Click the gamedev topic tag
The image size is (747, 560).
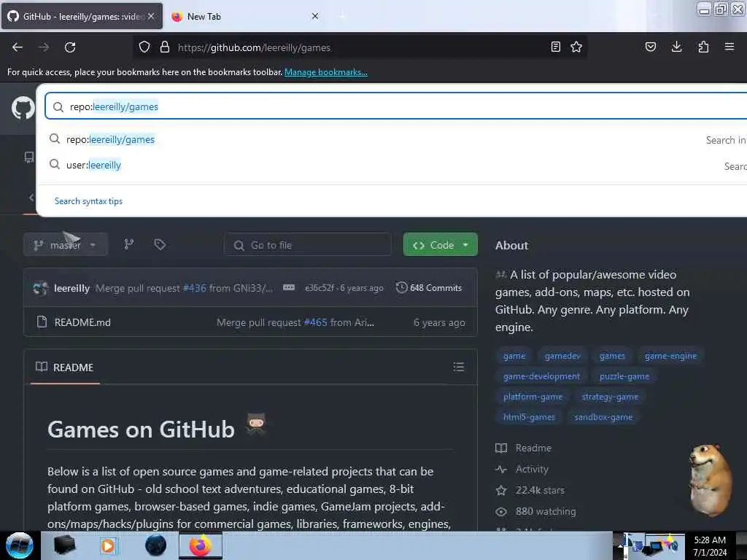(x=562, y=356)
